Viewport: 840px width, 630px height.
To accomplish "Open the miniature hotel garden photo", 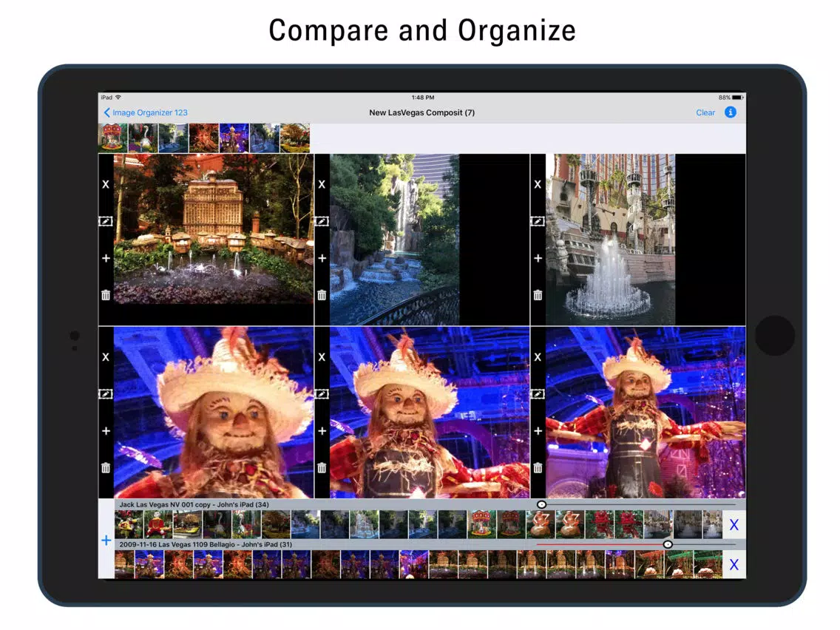I will [x=214, y=229].
